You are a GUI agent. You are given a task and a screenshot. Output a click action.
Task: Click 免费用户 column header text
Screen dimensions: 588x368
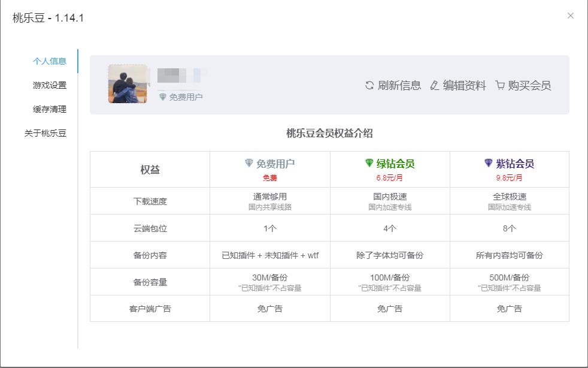(275, 164)
